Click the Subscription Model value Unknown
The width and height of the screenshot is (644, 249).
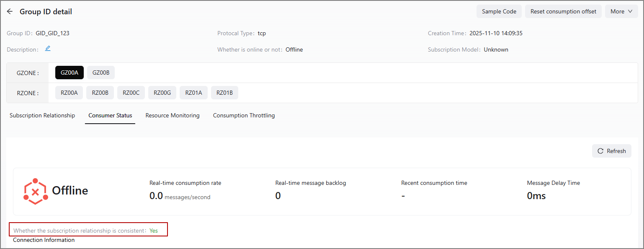[x=496, y=49]
